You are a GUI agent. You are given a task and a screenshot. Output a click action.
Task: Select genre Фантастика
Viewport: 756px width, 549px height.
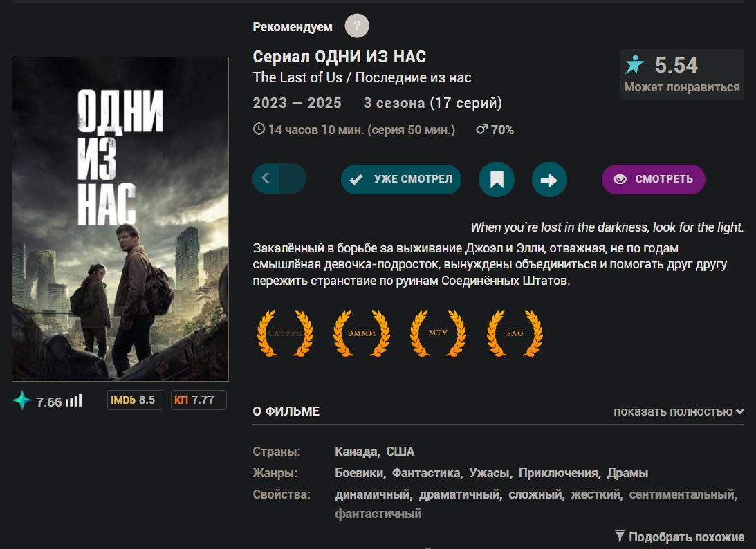click(426, 473)
